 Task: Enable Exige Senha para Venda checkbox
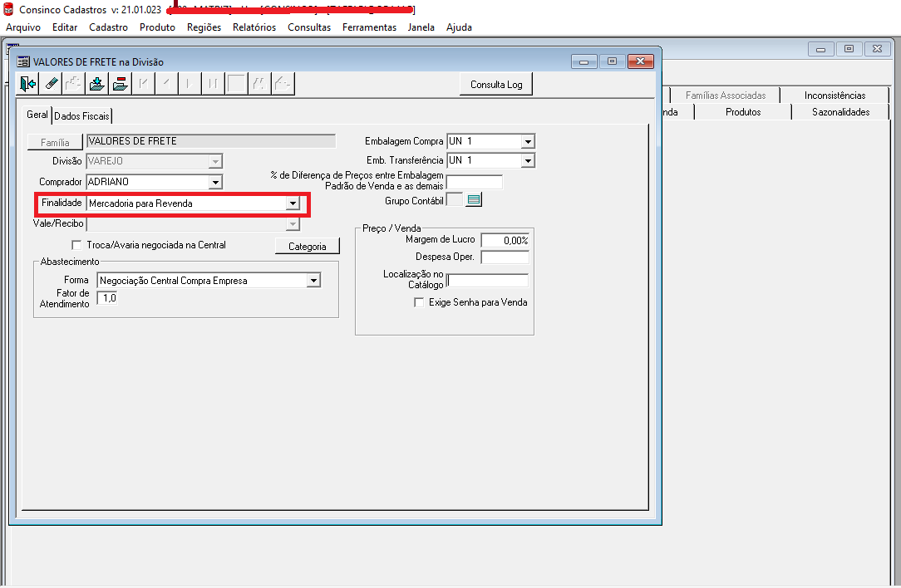tap(419, 302)
